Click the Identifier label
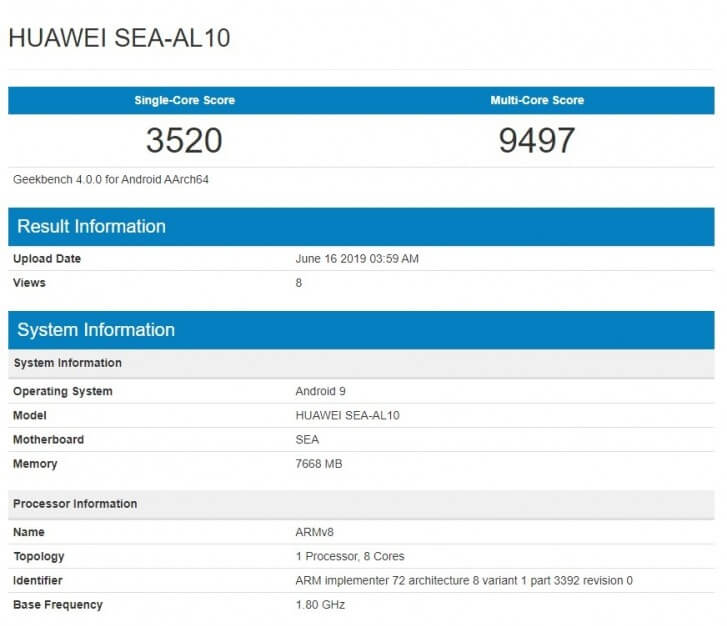This screenshot has width=727, height=626. click(x=38, y=580)
